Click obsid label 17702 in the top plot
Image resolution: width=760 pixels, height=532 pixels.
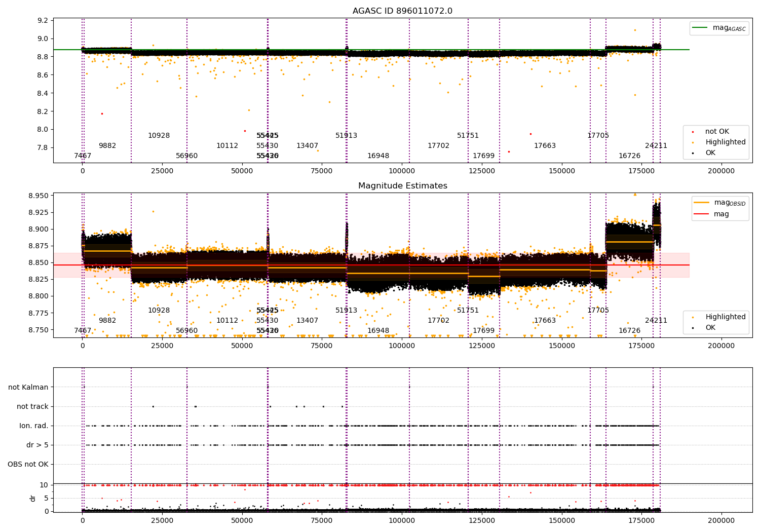pyautogui.click(x=439, y=146)
